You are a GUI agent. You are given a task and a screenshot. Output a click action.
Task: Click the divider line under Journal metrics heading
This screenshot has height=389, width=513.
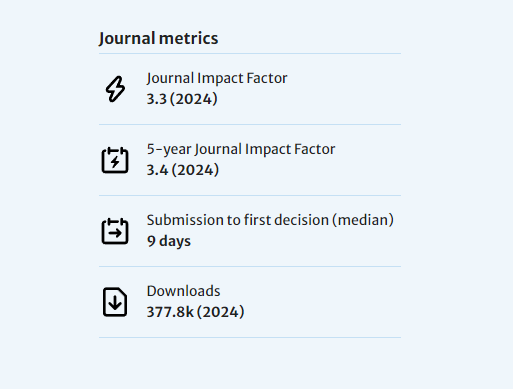tap(250, 53)
